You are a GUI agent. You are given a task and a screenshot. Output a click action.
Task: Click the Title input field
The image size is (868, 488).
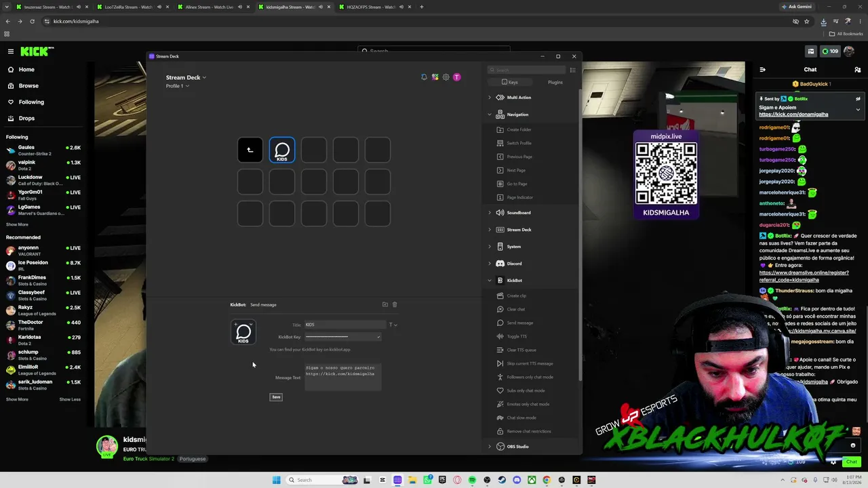tap(345, 325)
